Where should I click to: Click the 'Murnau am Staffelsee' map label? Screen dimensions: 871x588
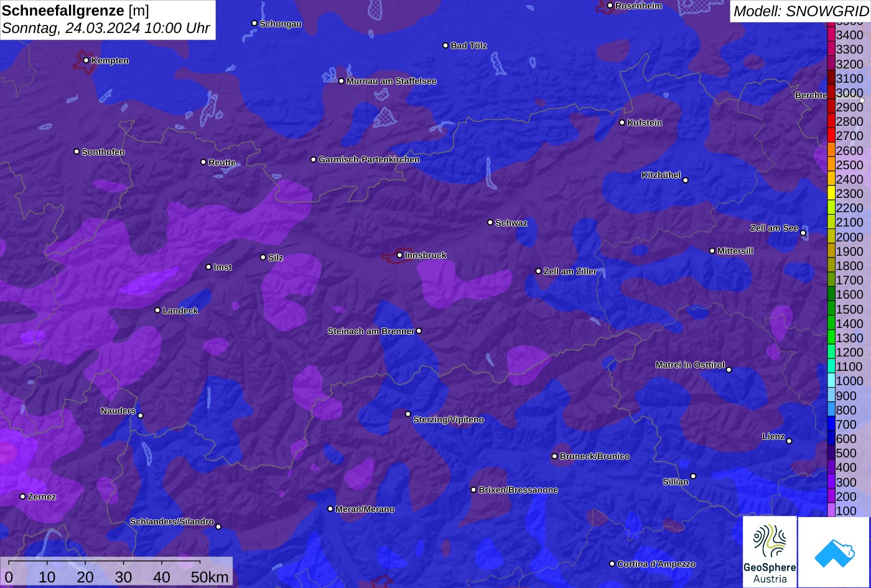(x=391, y=82)
